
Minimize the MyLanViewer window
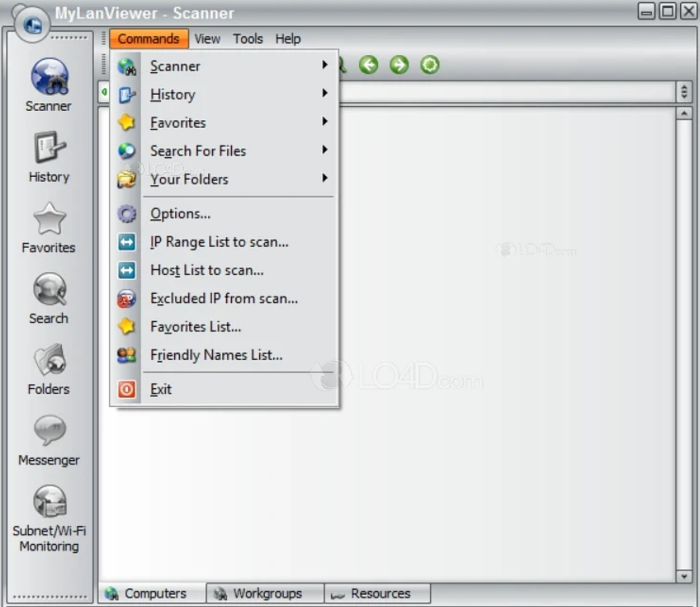pos(646,11)
